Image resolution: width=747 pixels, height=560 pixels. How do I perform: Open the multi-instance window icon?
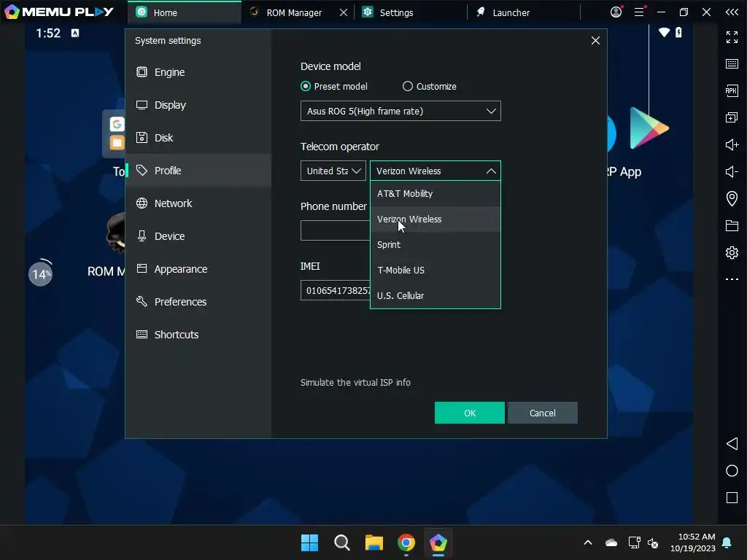coord(732,117)
